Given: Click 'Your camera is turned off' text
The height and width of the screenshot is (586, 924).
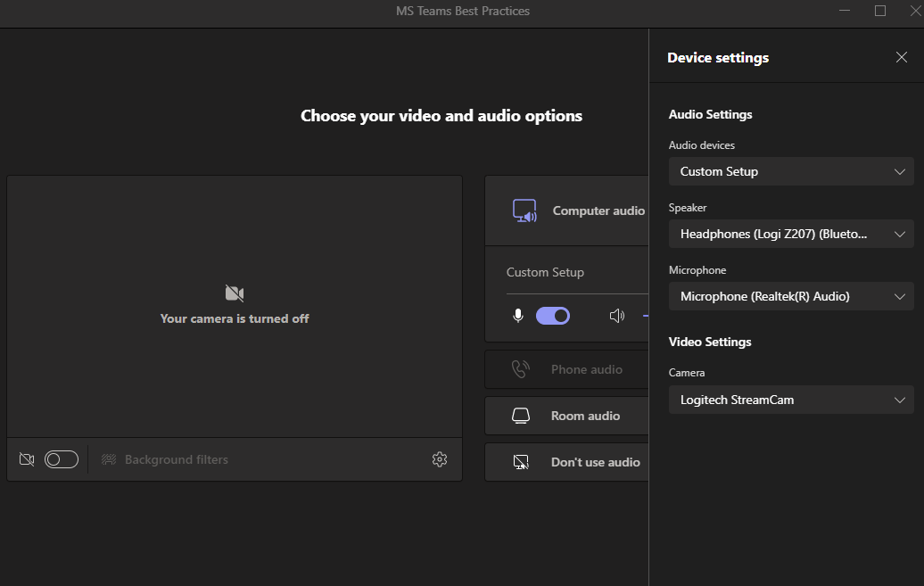Looking at the screenshot, I should pos(235,319).
